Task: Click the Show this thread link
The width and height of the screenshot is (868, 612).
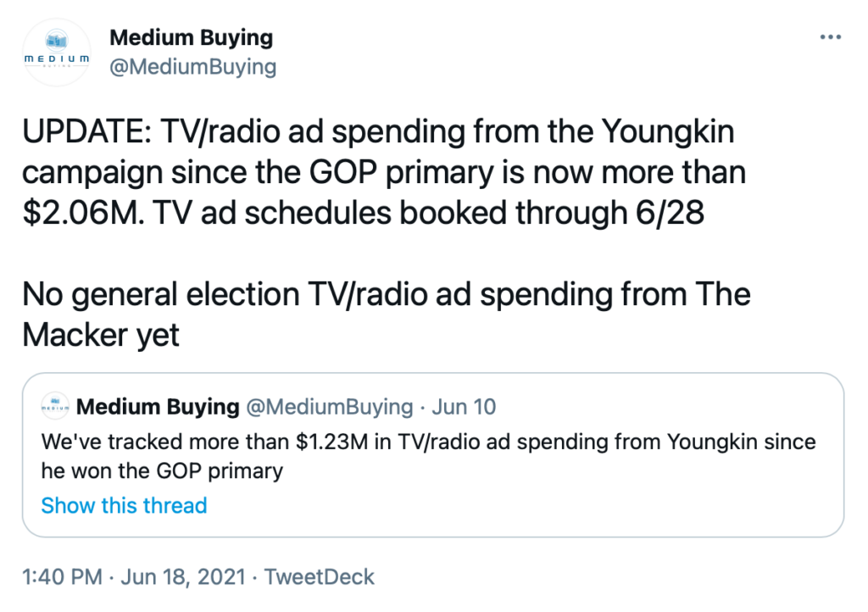Action: [124, 505]
